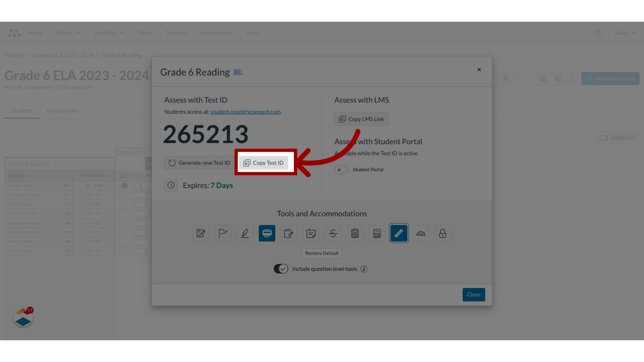The width and height of the screenshot is (644, 362).
Task: Select the lock/security tool icon
Action: click(x=443, y=233)
